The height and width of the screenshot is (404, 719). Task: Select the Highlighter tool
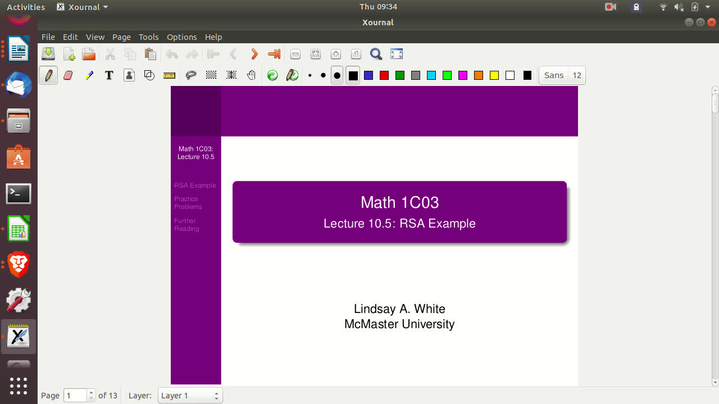point(89,75)
